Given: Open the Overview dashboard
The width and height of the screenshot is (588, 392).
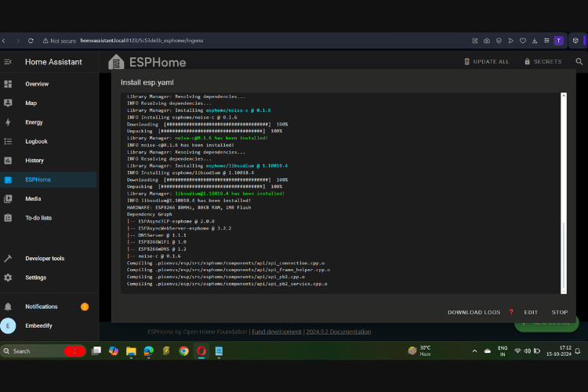Looking at the screenshot, I should point(36,84).
